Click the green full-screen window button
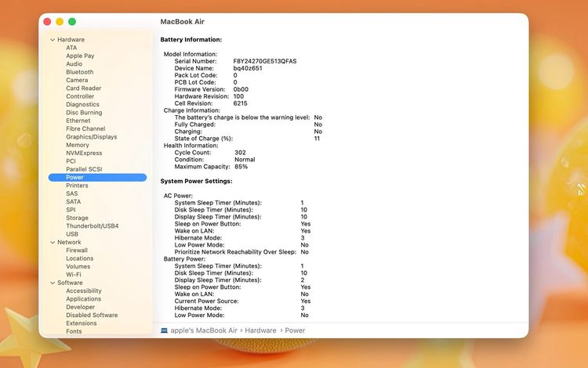This screenshot has height=368, width=588. tap(72, 22)
